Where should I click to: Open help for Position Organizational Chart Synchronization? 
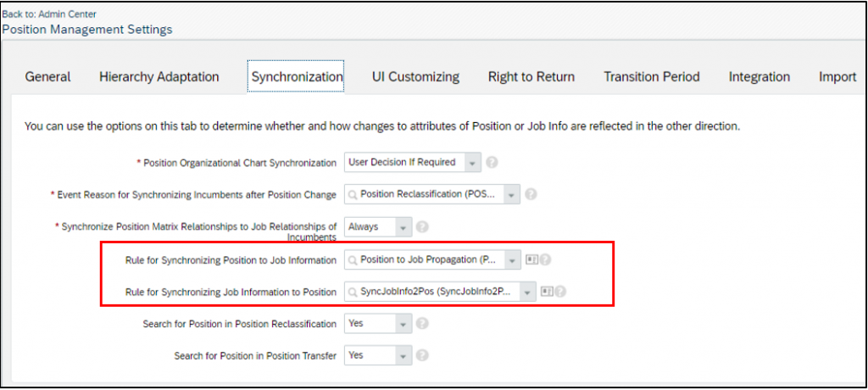491,163
